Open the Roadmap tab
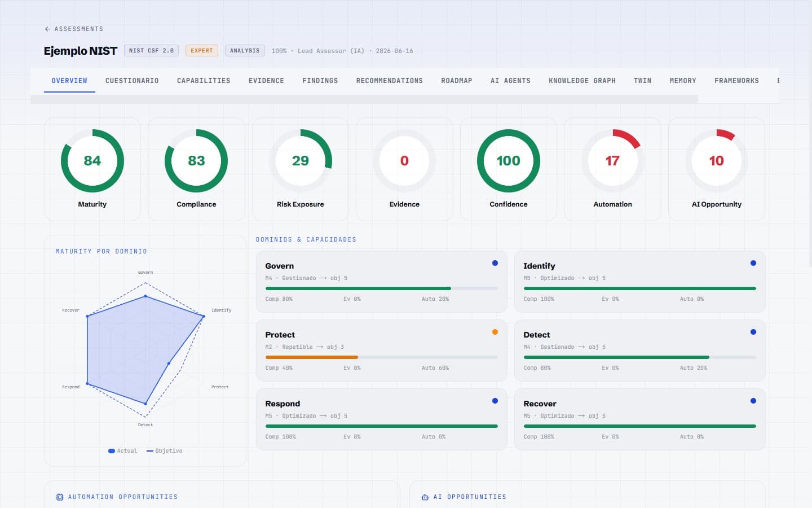The image size is (812, 508). (x=457, y=81)
